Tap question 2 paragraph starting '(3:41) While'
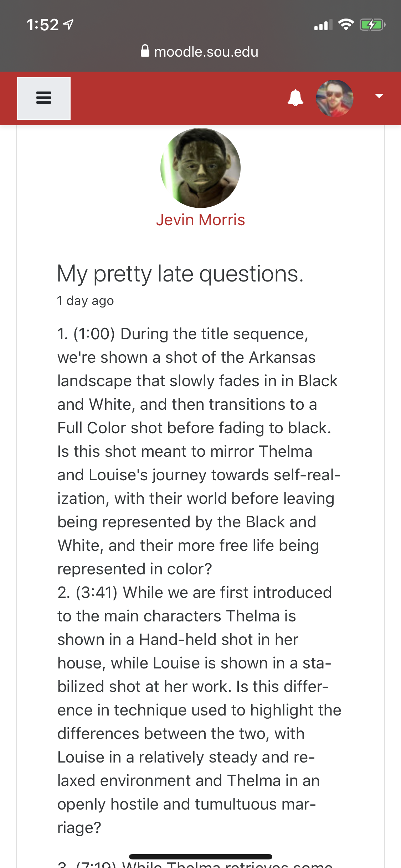The height and width of the screenshot is (868, 401). tap(199, 710)
